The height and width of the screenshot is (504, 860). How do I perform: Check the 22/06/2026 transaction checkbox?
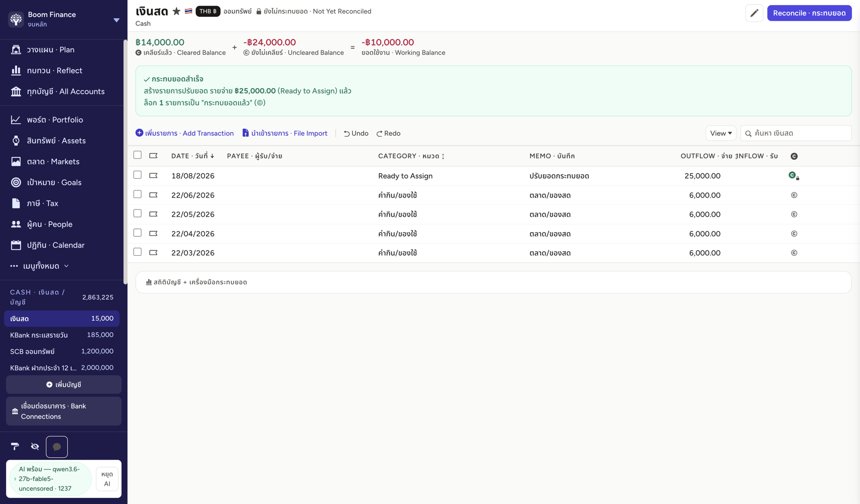(137, 195)
